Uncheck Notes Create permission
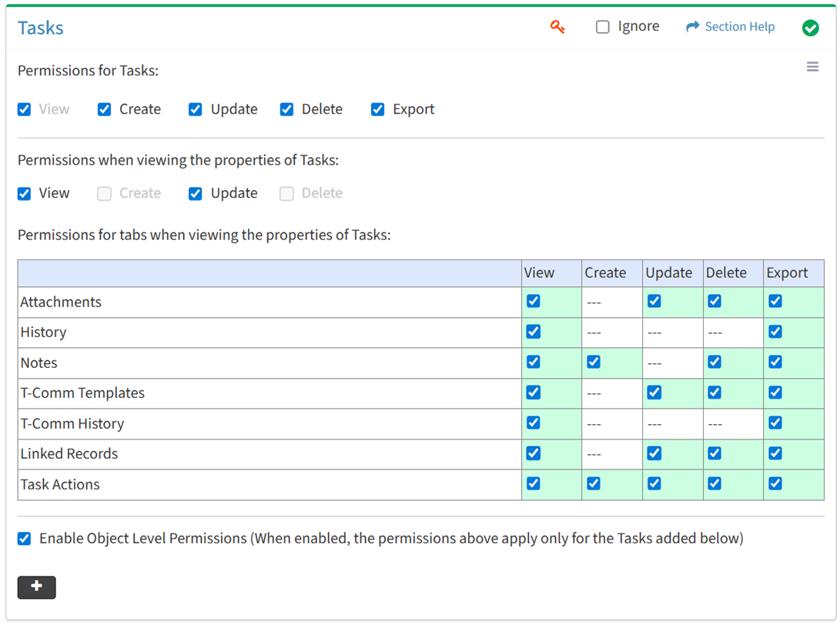 click(x=594, y=362)
